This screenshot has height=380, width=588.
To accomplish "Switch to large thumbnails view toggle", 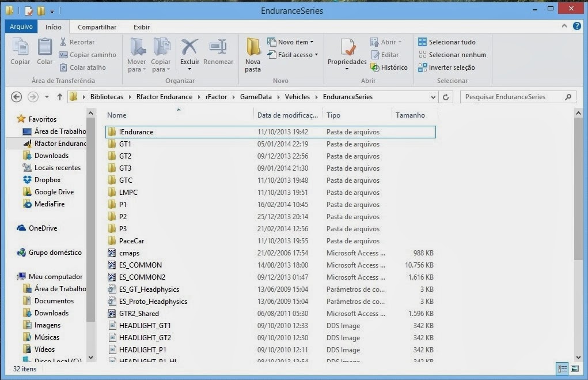I will [x=574, y=368].
